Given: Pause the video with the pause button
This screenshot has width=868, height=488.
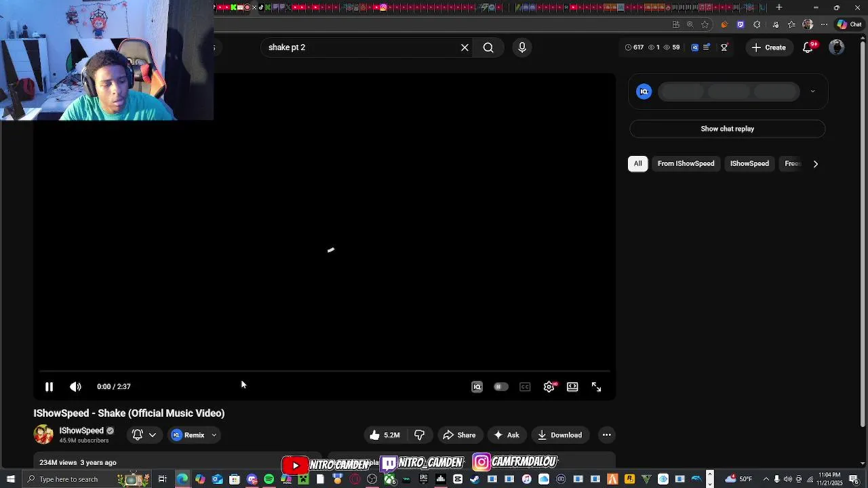Looking at the screenshot, I should (49, 386).
